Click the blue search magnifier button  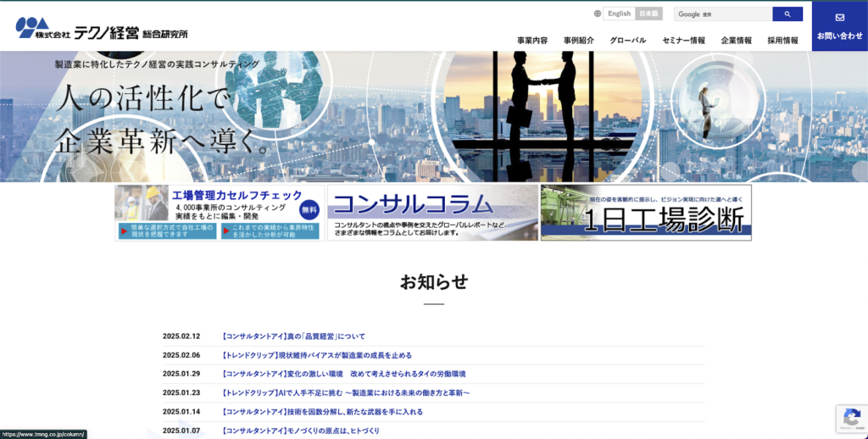point(787,14)
